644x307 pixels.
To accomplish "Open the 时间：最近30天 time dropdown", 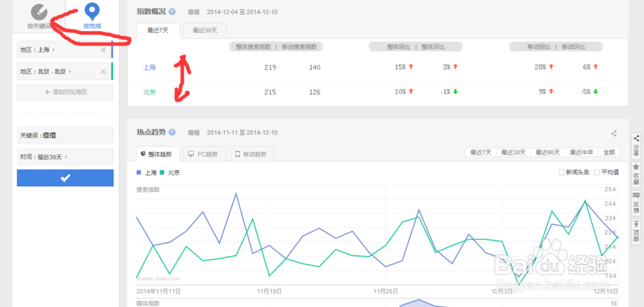I will 65,157.
